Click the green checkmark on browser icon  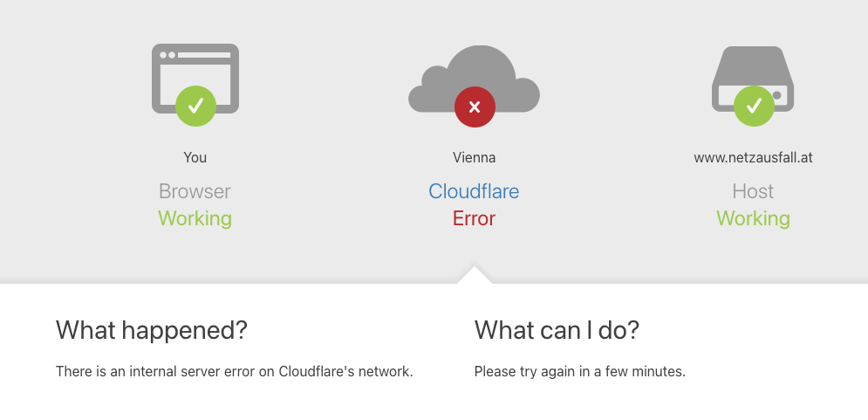click(x=195, y=106)
